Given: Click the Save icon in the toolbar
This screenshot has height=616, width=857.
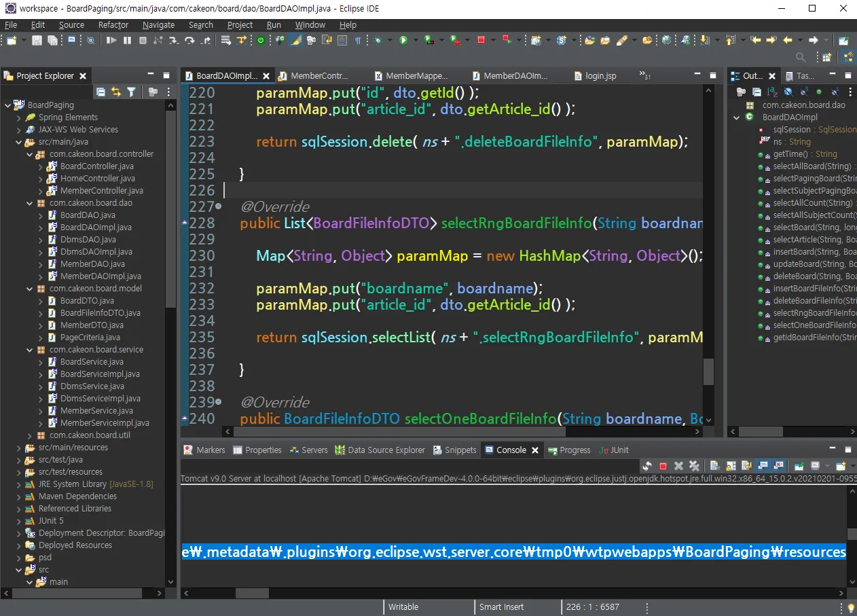Looking at the screenshot, I should [37, 41].
